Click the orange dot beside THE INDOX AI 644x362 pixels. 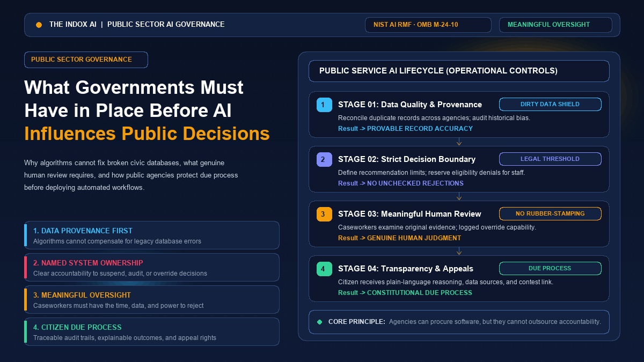click(39, 25)
